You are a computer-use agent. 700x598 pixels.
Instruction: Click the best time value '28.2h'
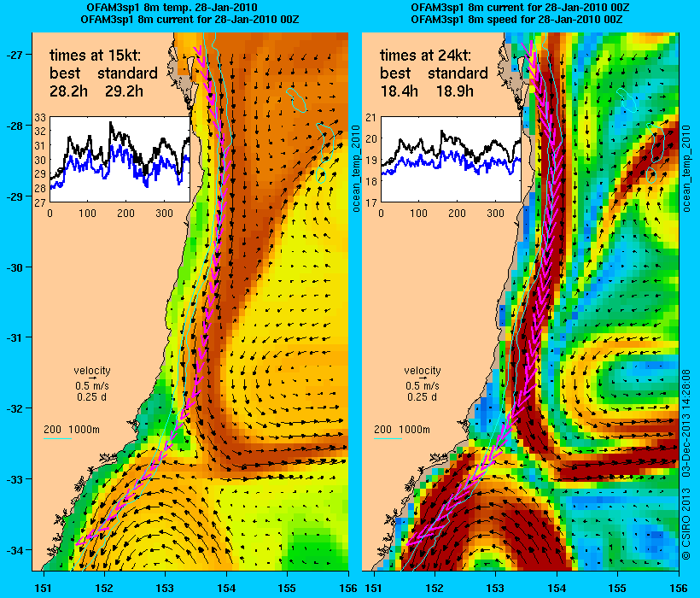click(x=69, y=91)
